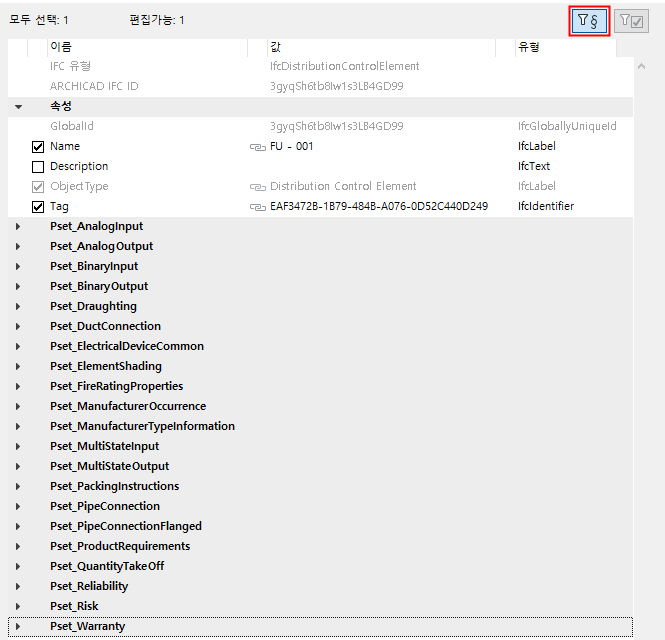Click the IfcDistributionControlElement value

coord(344,66)
